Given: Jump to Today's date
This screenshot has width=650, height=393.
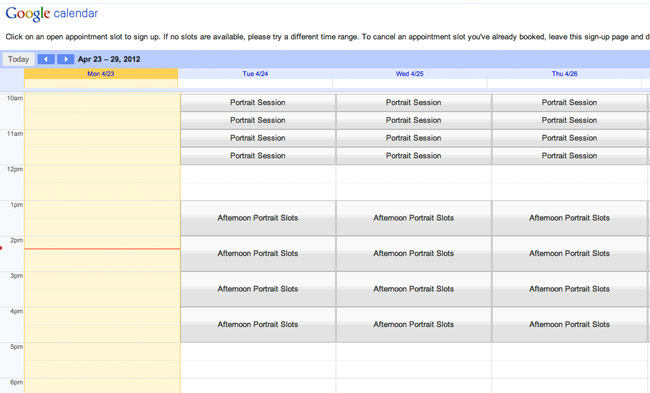Looking at the screenshot, I should [x=19, y=59].
